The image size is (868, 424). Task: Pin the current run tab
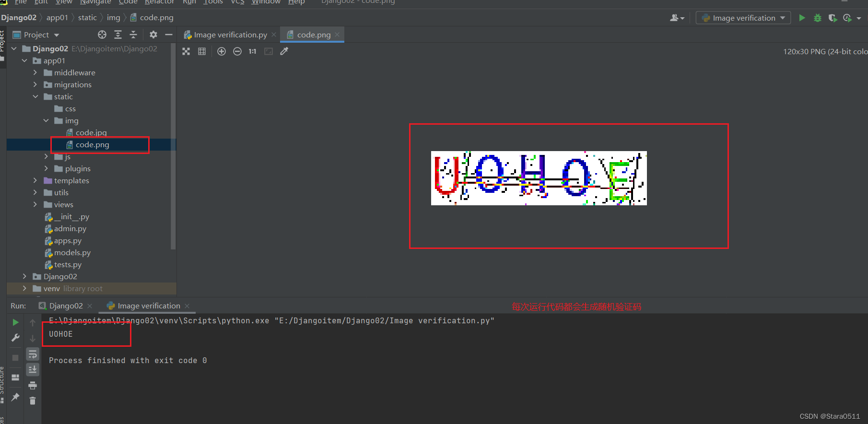point(15,397)
